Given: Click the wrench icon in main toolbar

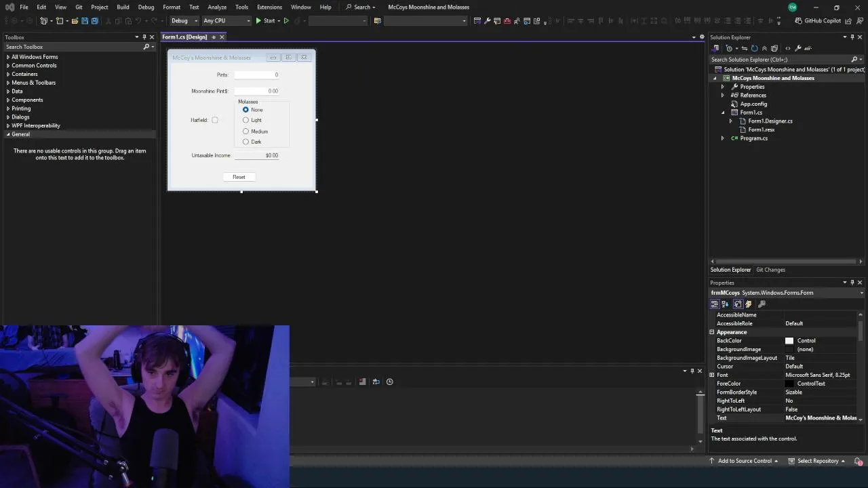Looking at the screenshot, I should (x=487, y=21).
